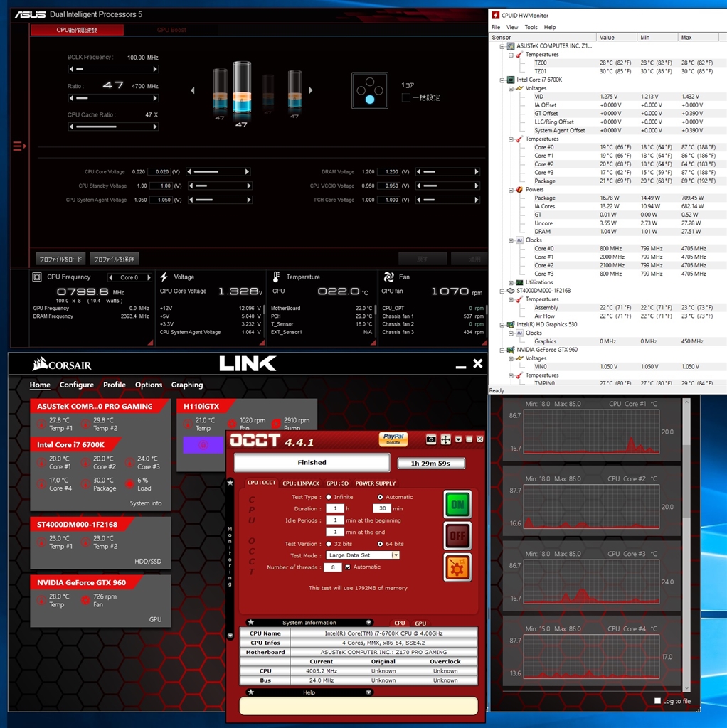Select Automatic test type radio button in OCCT
The image size is (727, 728).
click(381, 497)
